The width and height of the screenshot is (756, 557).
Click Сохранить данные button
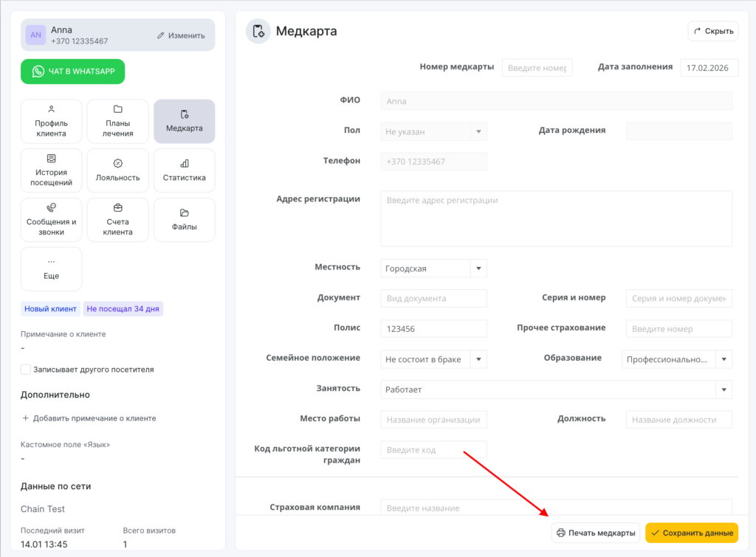pos(691,533)
